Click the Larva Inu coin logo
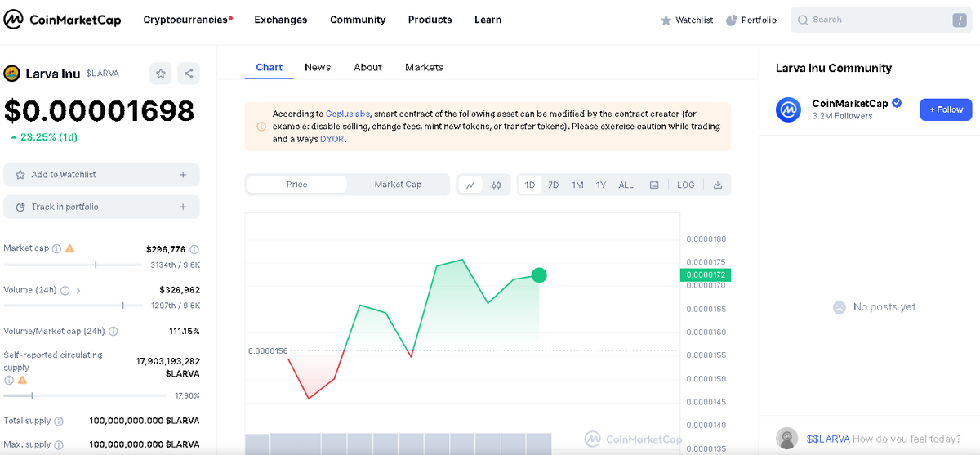 (x=11, y=74)
